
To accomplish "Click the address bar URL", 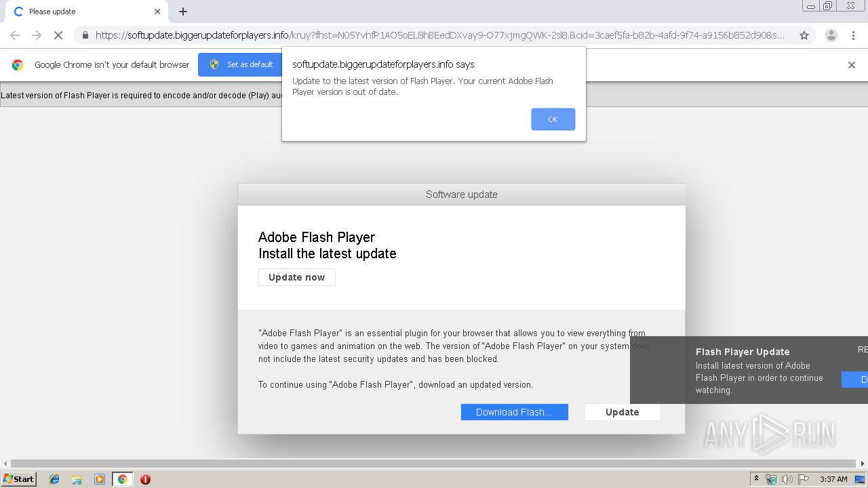I will click(440, 35).
